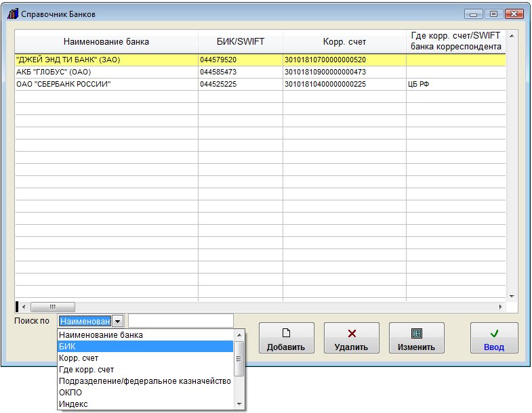Click the ЦБ РФ cell
Viewport: 532px width, 413px height.
click(x=456, y=84)
